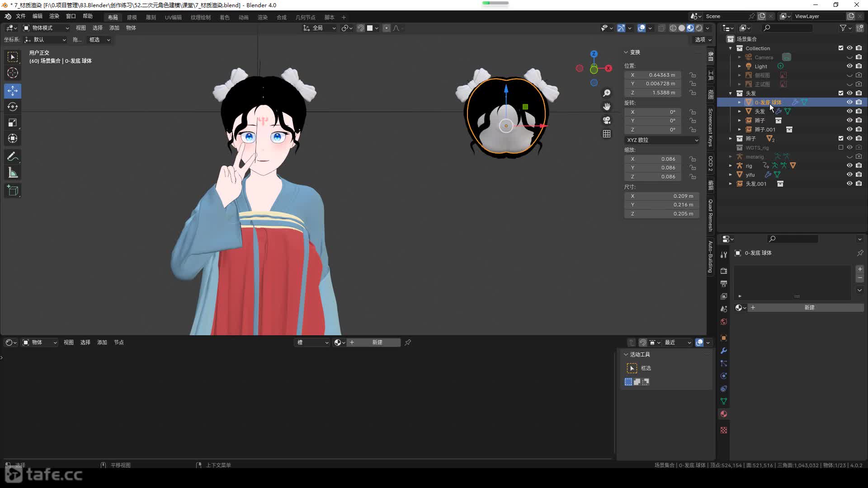Switch orthographic/perspective grid icon

pyautogui.click(x=607, y=134)
